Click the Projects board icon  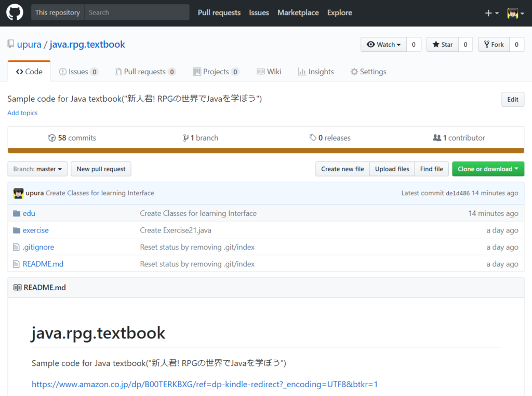pyautogui.click(x=197, y=72)
